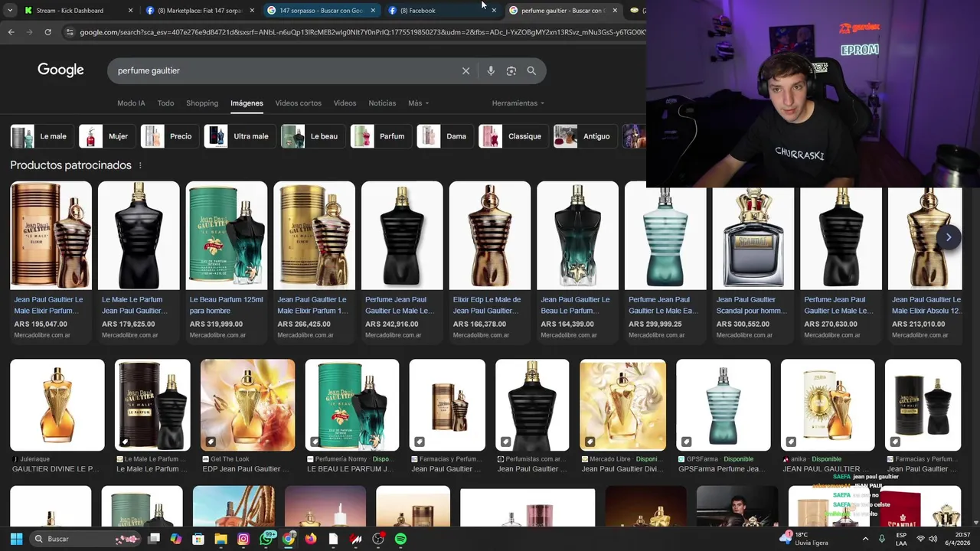
Task: Close the Stream - Kick Dashboard tab
Action: pyautogui.click(x=130, y=11)
